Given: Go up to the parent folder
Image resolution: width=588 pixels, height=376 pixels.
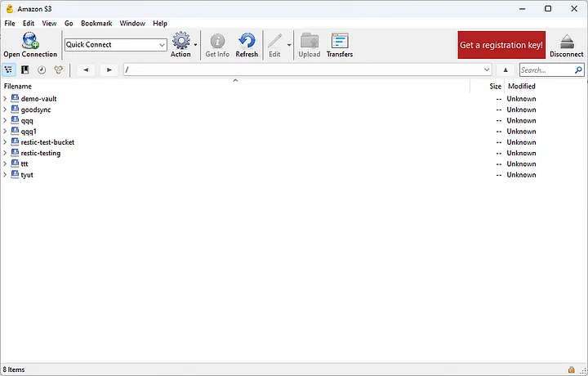Looking at the screenshot, I should coord(506,69).
